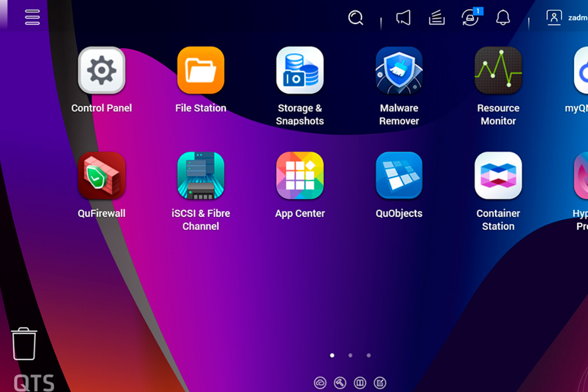This screenshot has width=588, height=392.
Task: Open the myQNAPcloud app shortcut
Action: pyautogui.click(x=581, y=70)
